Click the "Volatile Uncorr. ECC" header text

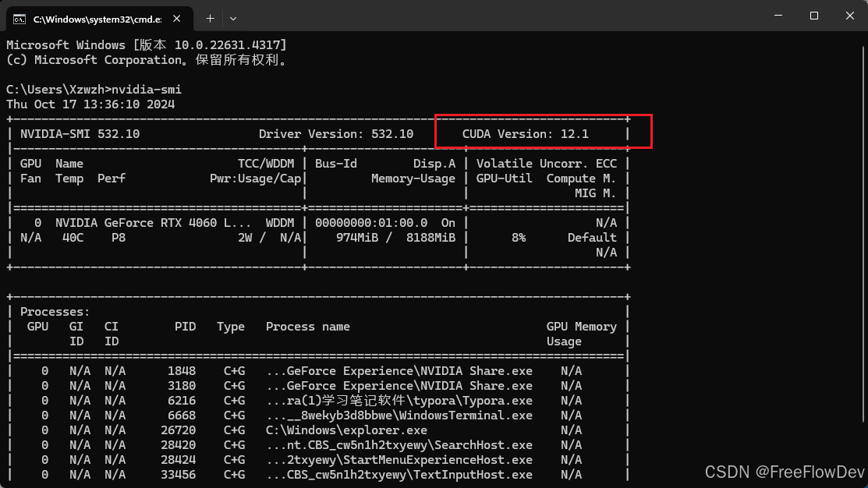click(x=547, y=164)
